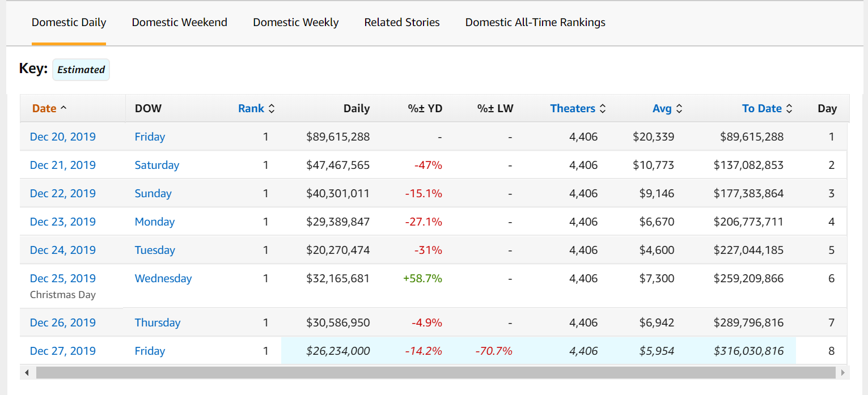868x395 pixels.
Task: Click the %± LW column header
Action: 496,108
